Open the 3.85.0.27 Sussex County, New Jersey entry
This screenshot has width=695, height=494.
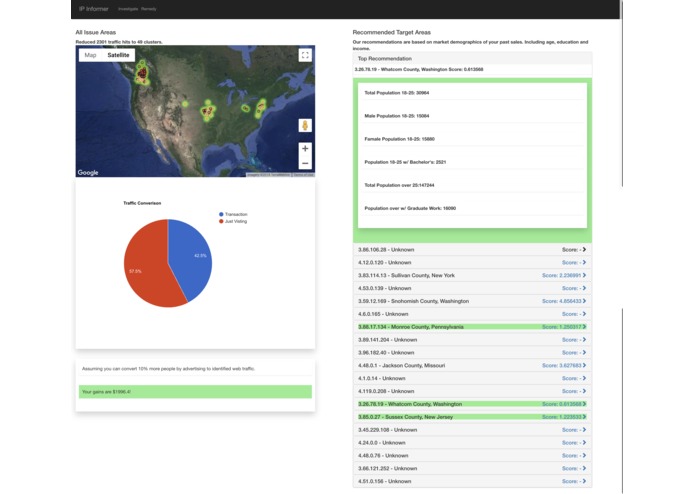point(472,417)
